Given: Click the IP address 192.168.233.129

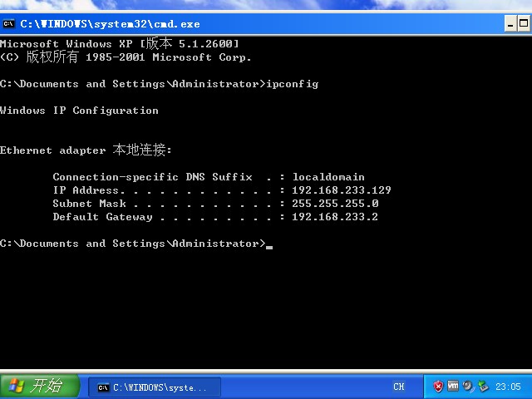Looking at the screenshot, I should point(342,190).
